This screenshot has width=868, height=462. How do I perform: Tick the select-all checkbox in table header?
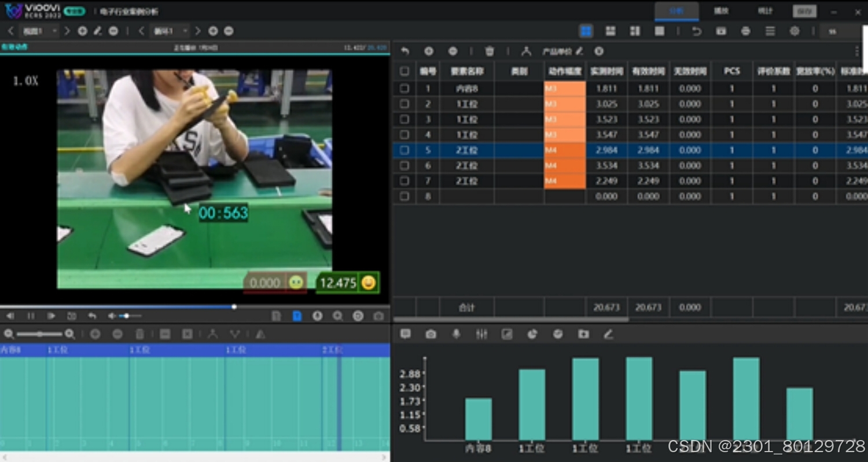(404, 71)
